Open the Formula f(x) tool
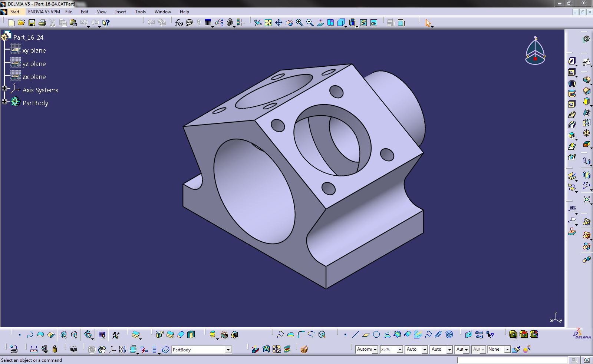Image resolution: width=593 pixels, height=364 pixels. 179,23
